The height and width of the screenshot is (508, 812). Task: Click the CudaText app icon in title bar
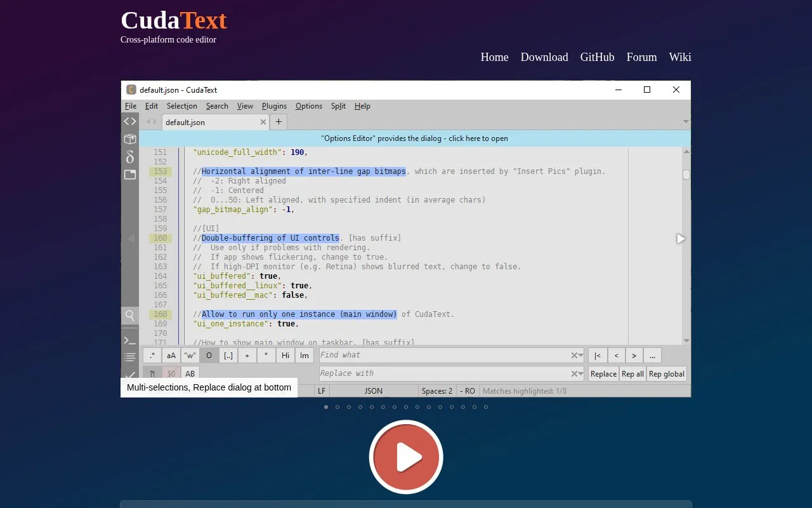[131, 90]
